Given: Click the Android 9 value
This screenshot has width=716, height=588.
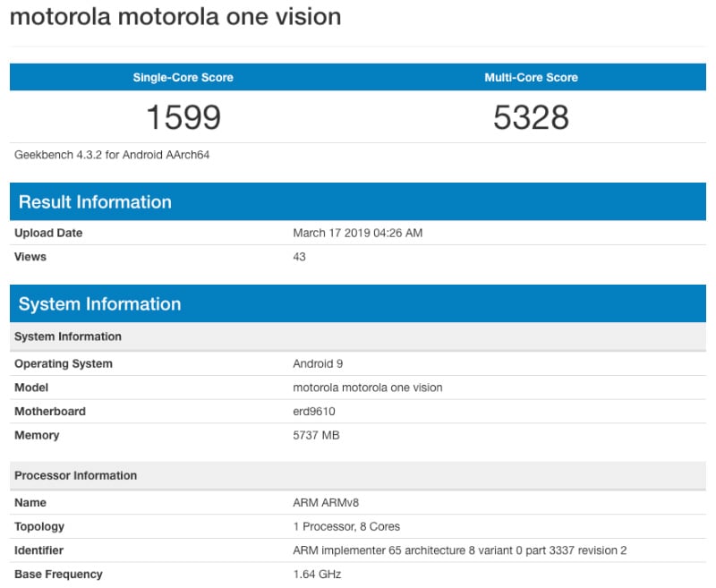Looking at the screenshot, I should coord(318,364).
